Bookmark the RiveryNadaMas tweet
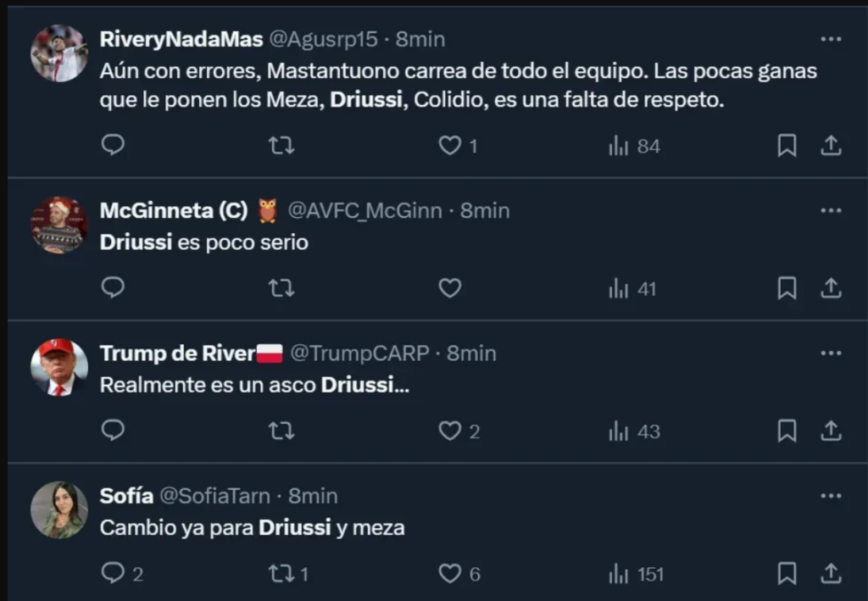The width and height of the screenshot is (868, 601). 787,146
